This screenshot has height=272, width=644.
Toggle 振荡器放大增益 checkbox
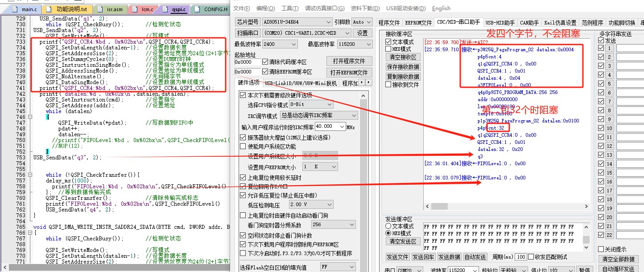pyautogui.click(x=243, y=137)
